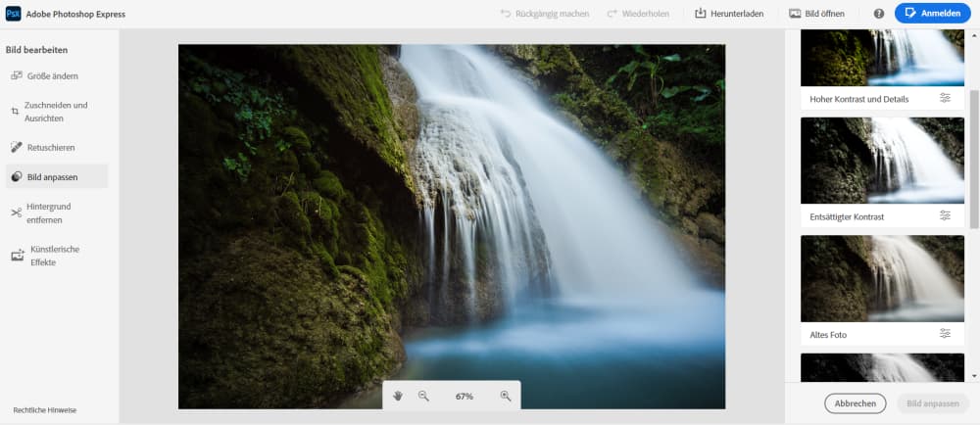Select Größe ändern in the sidebar
Viewport: 980px width, 425px height.
pos(57,75)
